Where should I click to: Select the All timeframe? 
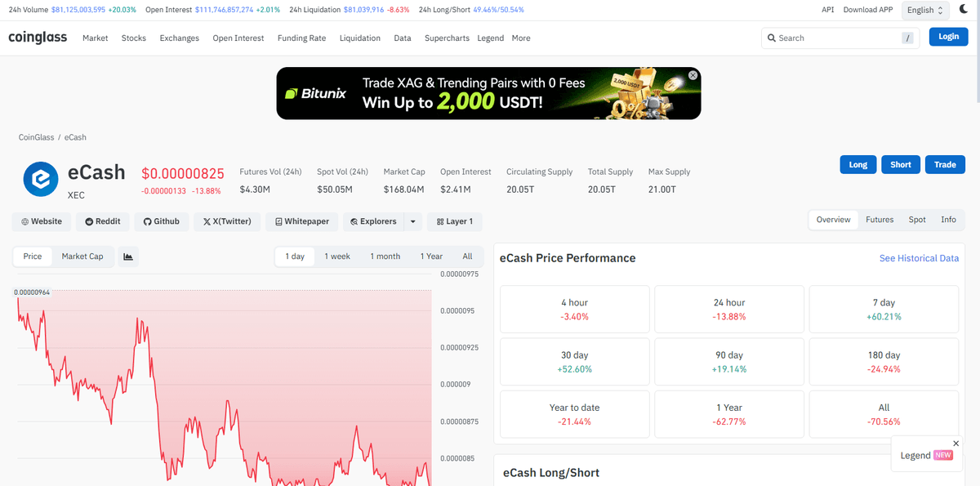pyautogui.click(x=467, y=256)
